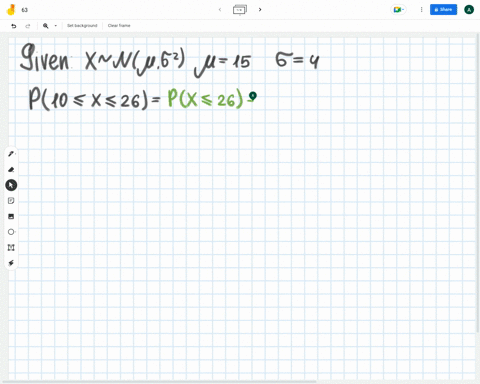
Task: Click Set background
Action: click(x=82, y=26)
